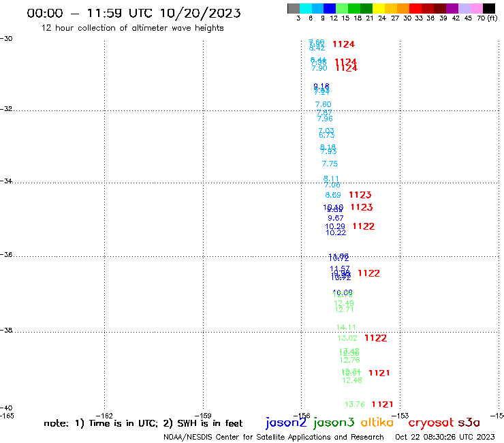This screenshot has width=504, height=443.
Task: Click the -162 longitude axis label
Action: pos(104,416)
